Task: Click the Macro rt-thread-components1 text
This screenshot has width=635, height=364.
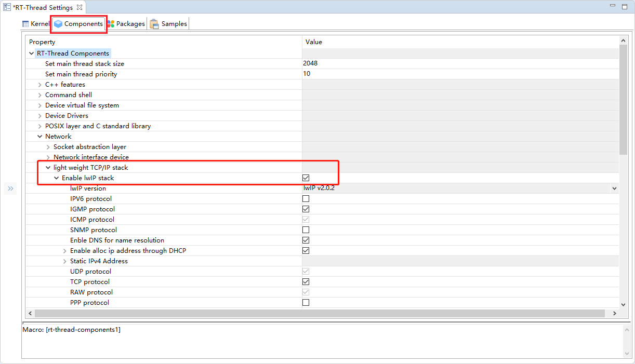Action: (x=71, y=329)
